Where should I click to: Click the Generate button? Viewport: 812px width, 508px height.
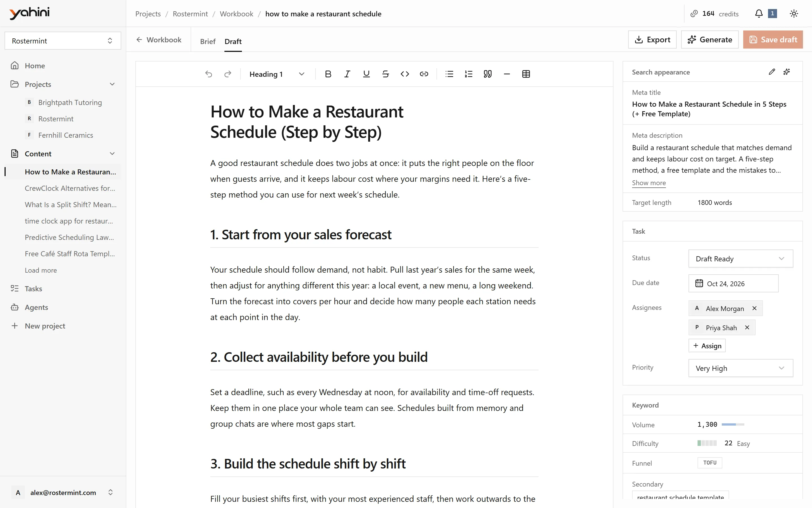pos(709,40)
